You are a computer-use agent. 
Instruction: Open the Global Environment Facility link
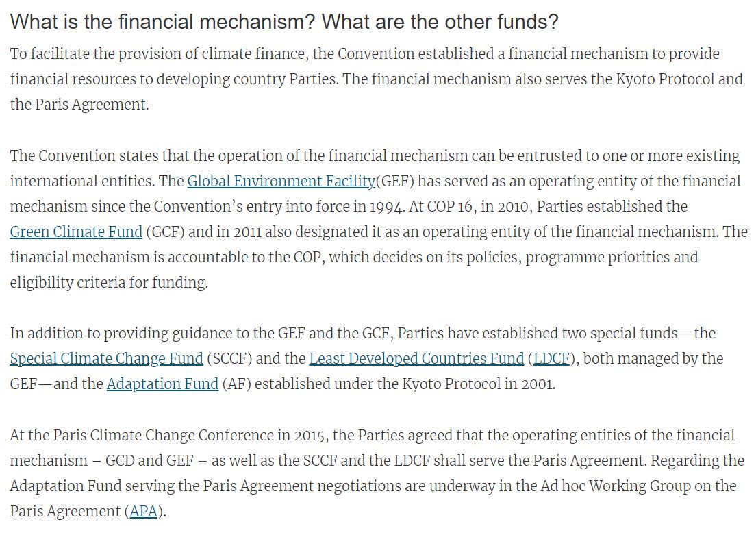tap(281, 182)
